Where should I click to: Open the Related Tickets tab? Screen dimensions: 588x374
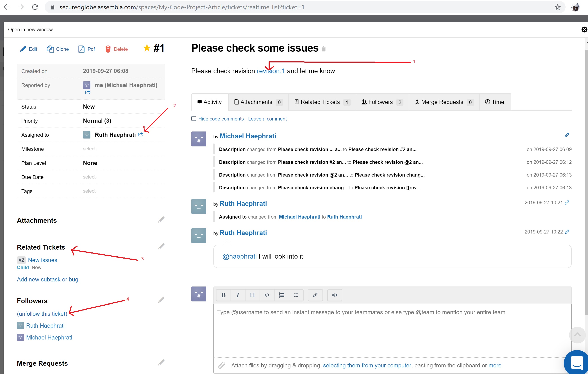[x=322, y=102]
